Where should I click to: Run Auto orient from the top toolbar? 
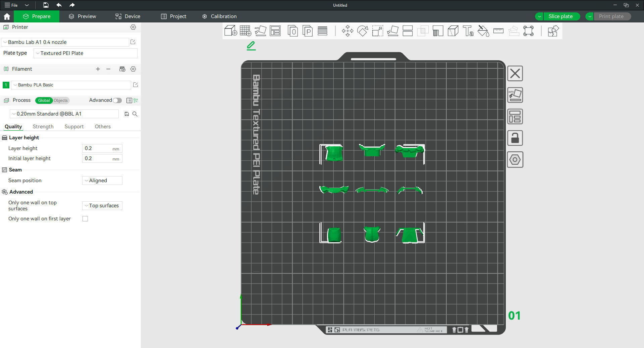click(x=260, y=31)
